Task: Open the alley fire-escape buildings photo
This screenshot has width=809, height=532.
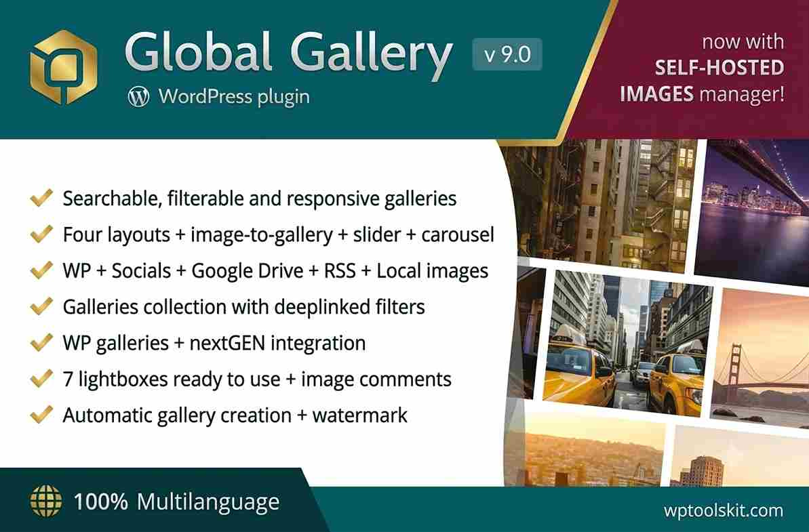Action: 601,203
